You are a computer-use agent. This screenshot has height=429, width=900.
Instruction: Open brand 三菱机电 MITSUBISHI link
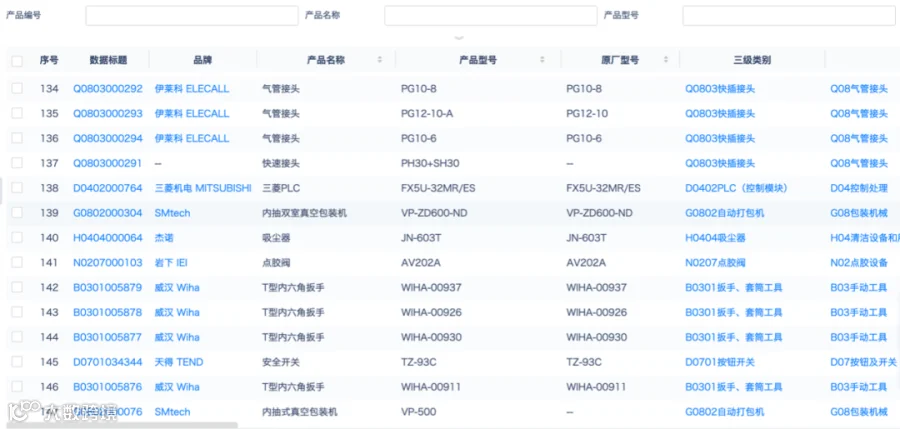(x=203, y=188)
